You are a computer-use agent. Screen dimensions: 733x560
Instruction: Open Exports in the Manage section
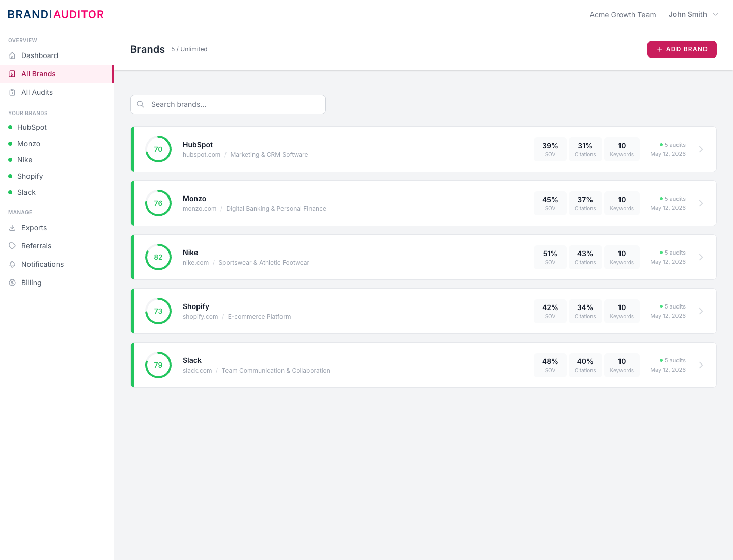click(x=57, y=228)
